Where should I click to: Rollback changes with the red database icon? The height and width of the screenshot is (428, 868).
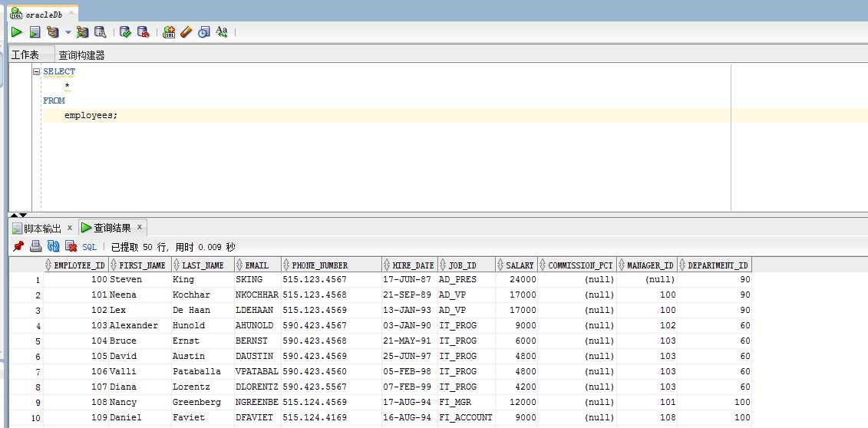tap(144, 32)
